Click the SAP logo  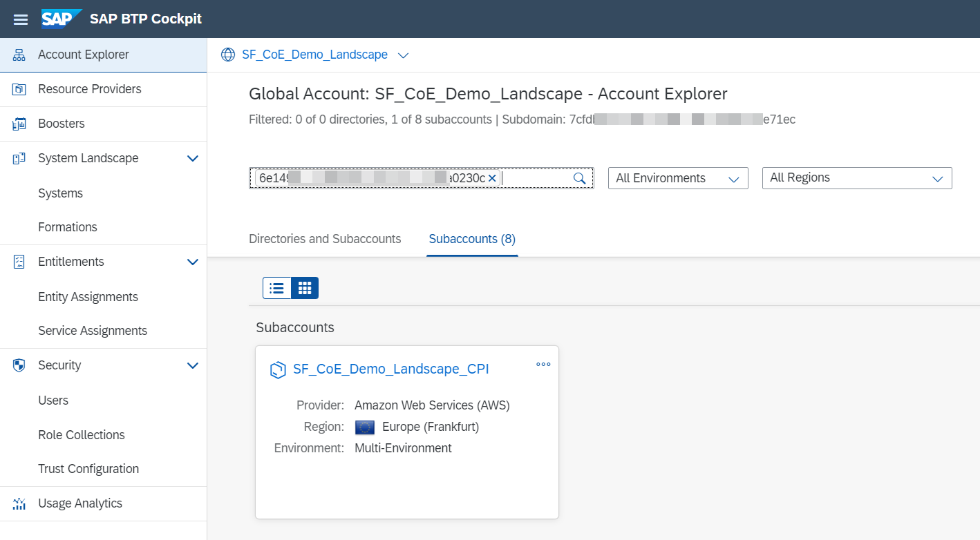62,19
